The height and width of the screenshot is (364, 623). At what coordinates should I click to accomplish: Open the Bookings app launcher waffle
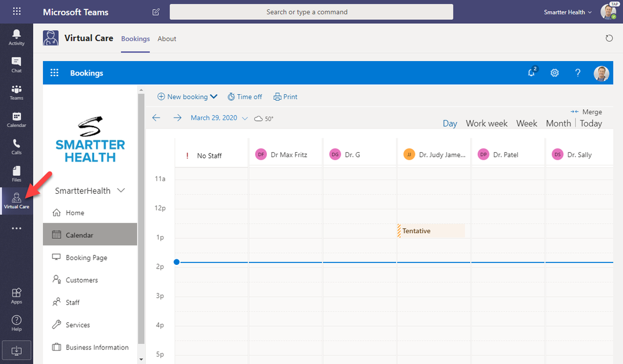tap(54, 73)
